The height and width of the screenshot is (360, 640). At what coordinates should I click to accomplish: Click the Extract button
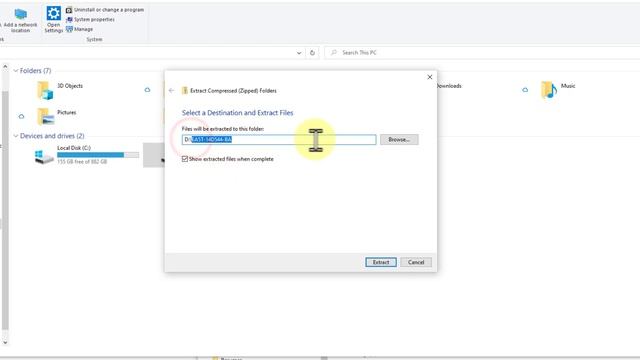click(380, 262)
